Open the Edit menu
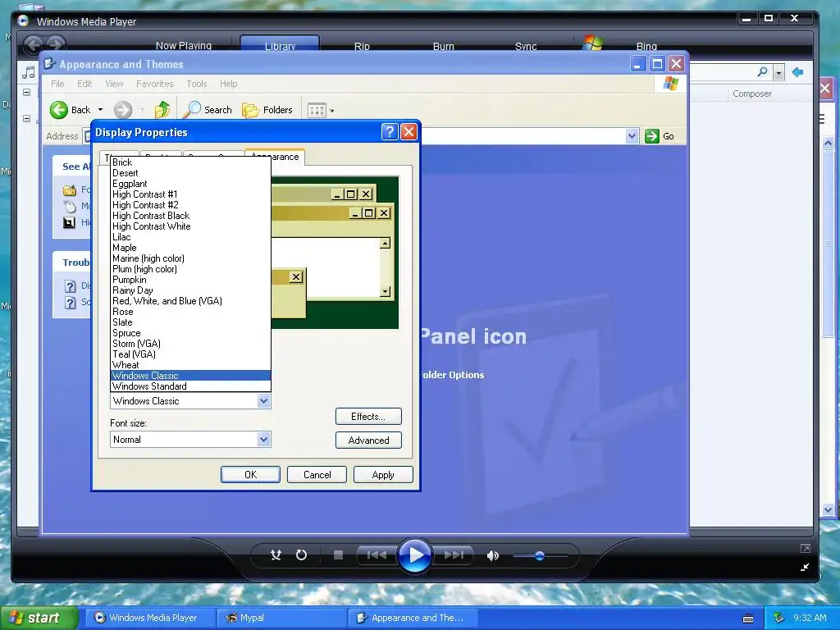This screenshot has height=630, width=840. pyautogui.click(x=84, y=84)
